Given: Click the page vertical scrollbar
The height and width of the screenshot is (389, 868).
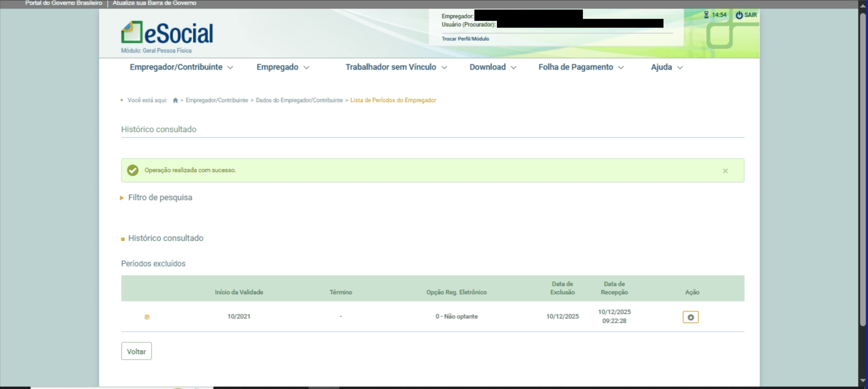Looking at the screenshot, I should point(863,170).
